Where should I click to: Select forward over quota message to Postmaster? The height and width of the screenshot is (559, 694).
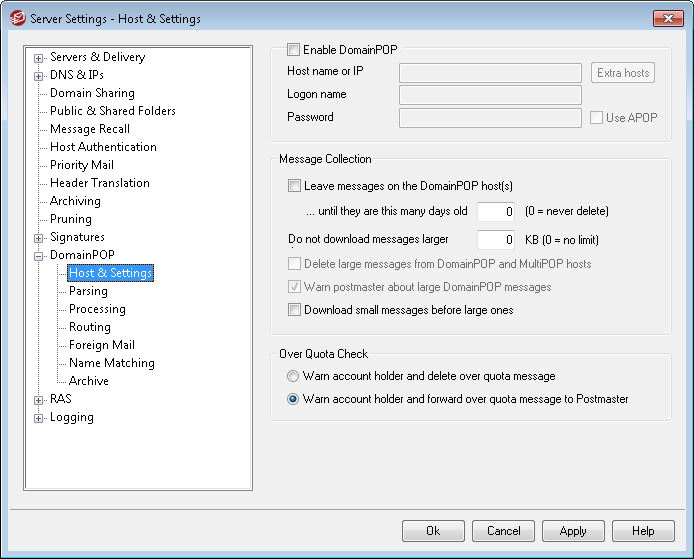coord(293,399)
